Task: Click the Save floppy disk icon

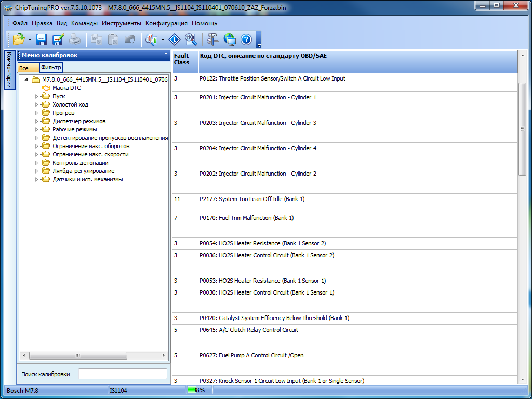Action: tap(42, 39)
